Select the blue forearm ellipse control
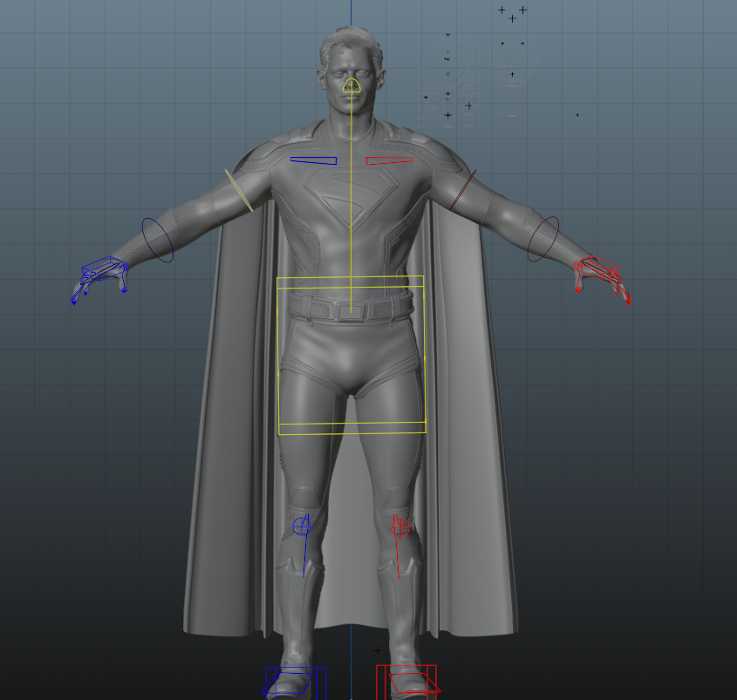The image size is (737, 700). [158, 240]
